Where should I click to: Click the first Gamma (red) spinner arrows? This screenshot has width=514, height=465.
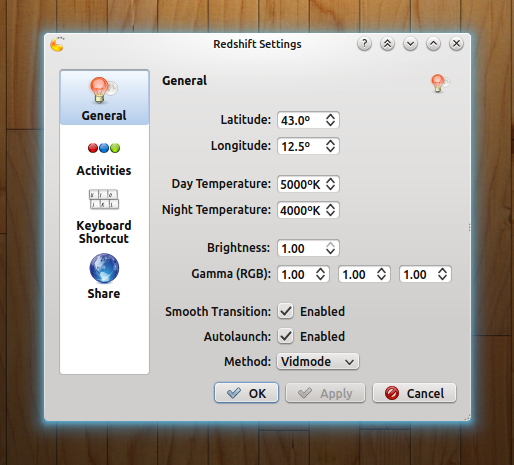coord(320,274)
